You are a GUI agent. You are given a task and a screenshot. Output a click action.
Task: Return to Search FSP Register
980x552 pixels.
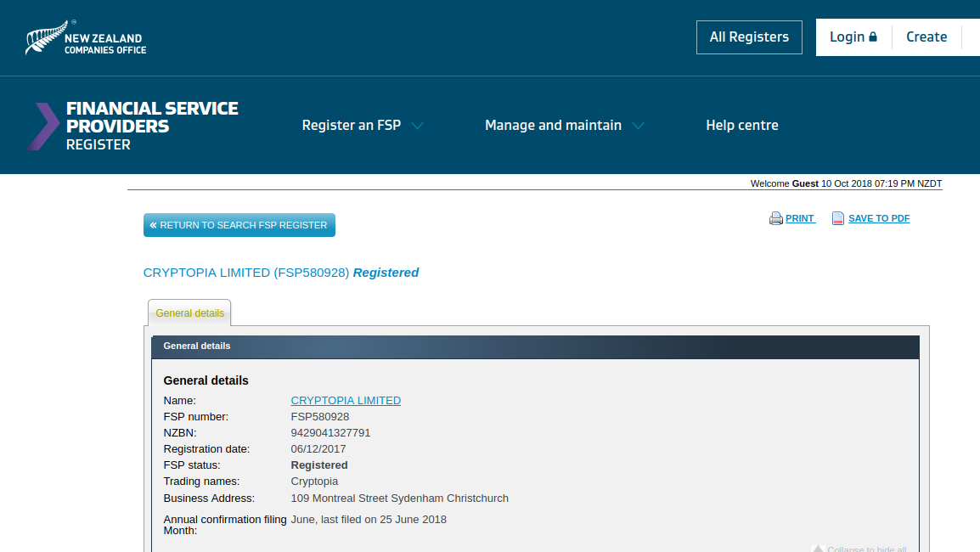(x=239, y=225)
